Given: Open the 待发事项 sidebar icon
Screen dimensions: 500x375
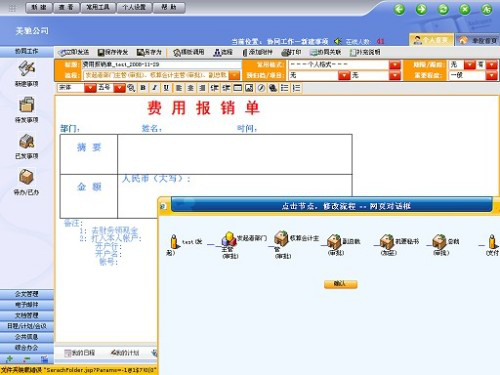Looking at the screenshot, I should [27, 105].
